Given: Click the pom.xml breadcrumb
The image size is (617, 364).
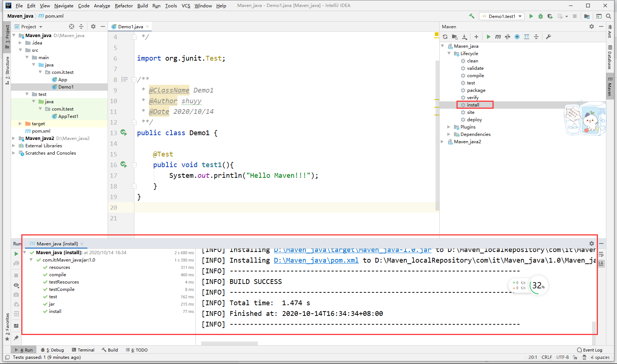Looking at the screenshot, I should [x=51, y=16].
